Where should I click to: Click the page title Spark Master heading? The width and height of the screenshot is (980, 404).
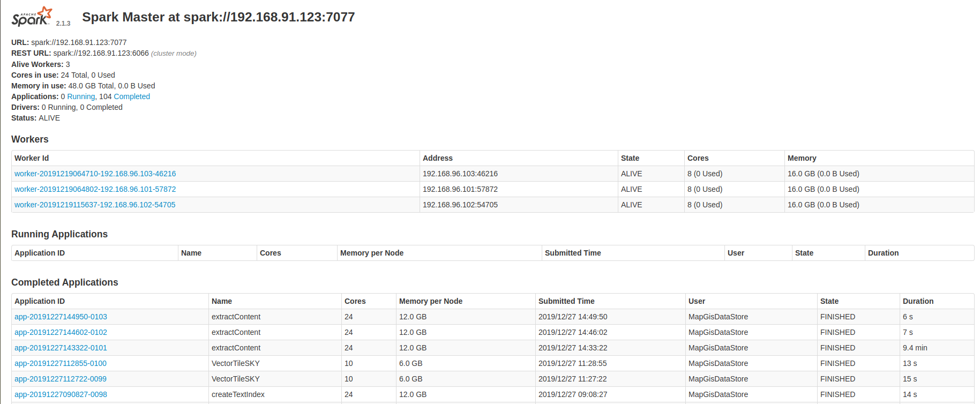(x=219, y=17)
